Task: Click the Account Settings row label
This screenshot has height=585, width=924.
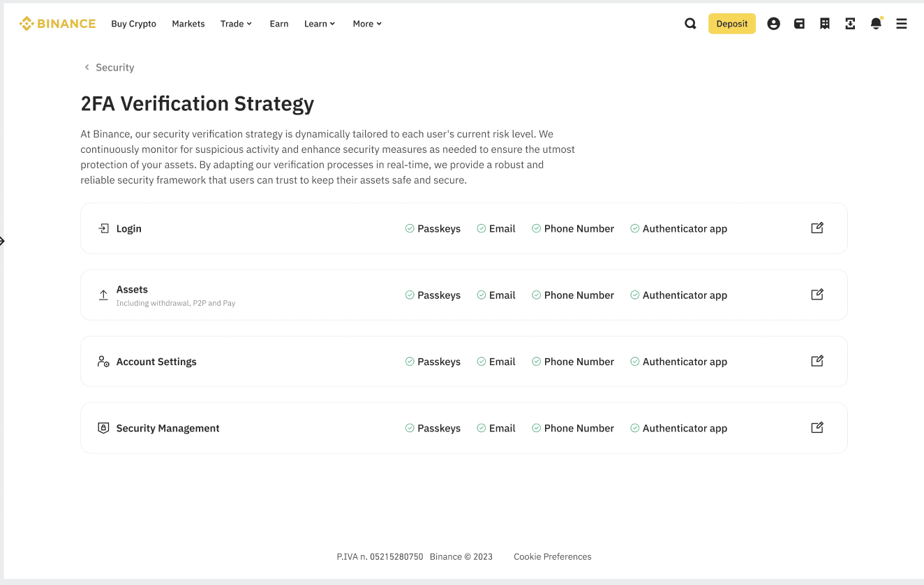Action: pos(156,362)
